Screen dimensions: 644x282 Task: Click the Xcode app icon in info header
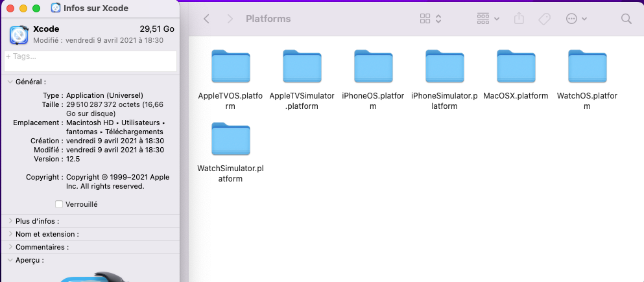(x=19, y=35)
